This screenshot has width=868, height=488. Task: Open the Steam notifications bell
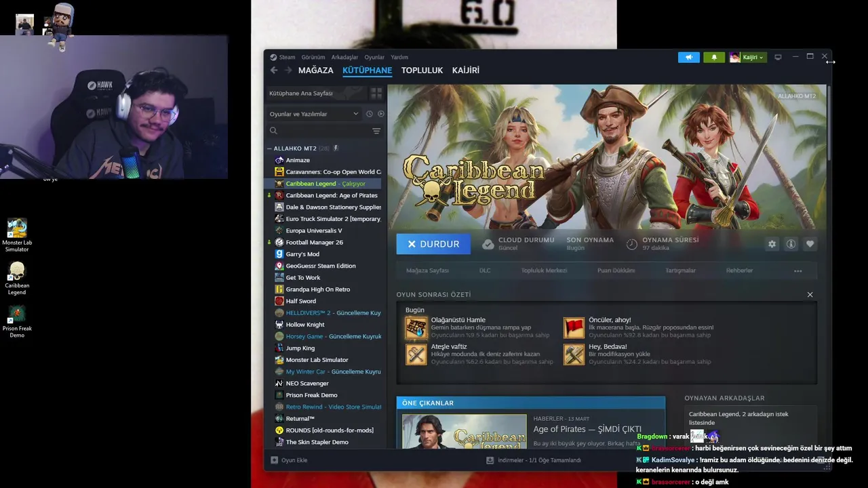713,58
